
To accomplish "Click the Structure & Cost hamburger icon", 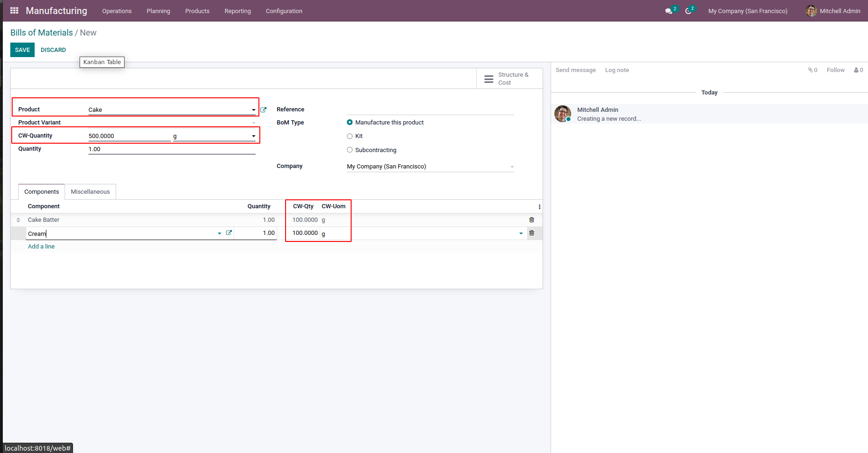I will (x=489, y=79).
